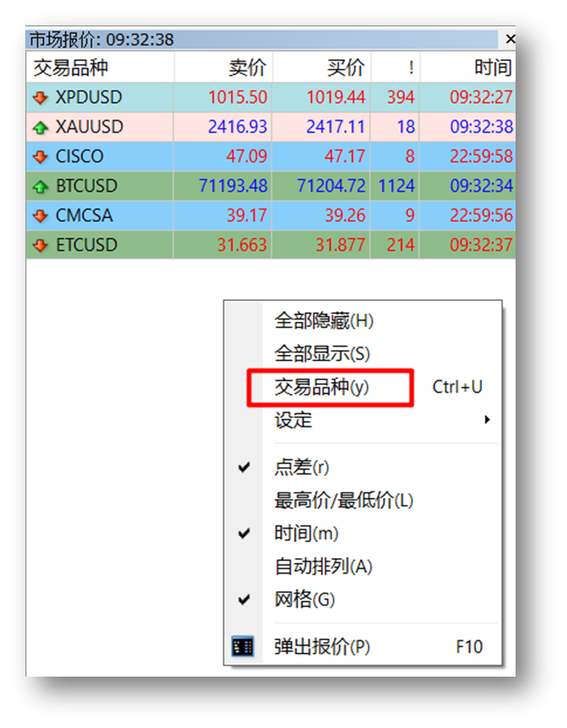Image resolution: width=567 pixels, height=728 pixels.
Task: Click ETCUSD bid price 31.663
Action: tap(243, 245)
